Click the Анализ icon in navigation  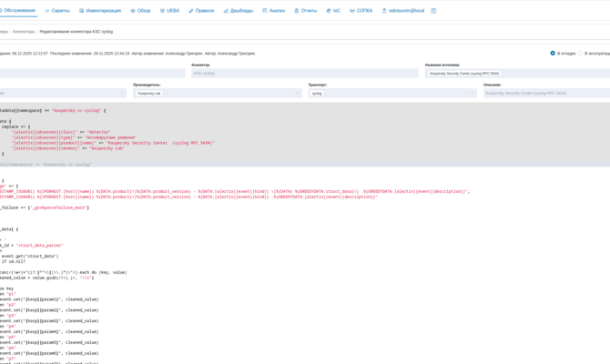click(265, 11)
